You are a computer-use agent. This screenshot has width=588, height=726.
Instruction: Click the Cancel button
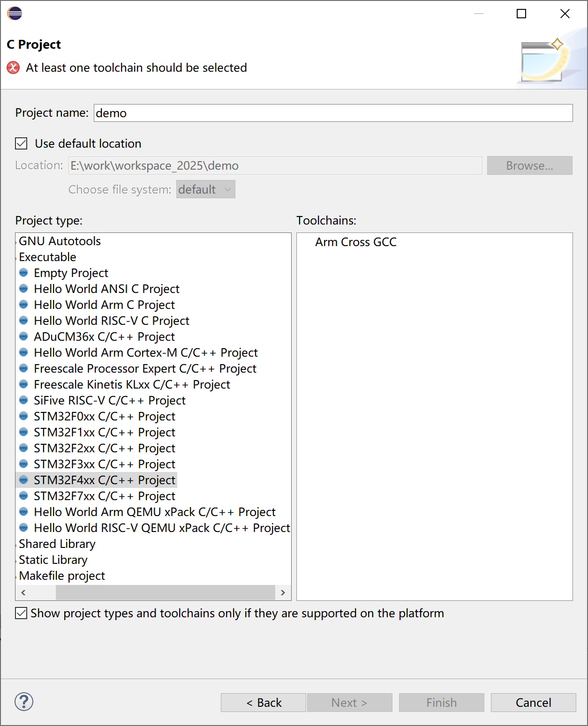pos(533,703)
